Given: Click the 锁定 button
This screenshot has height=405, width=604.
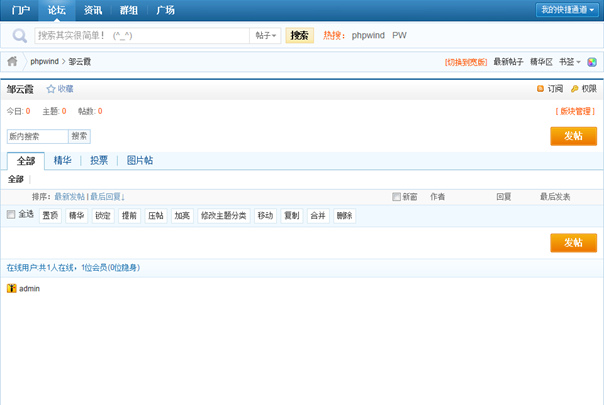Looking at the screenshot, I should pos(103,216).
